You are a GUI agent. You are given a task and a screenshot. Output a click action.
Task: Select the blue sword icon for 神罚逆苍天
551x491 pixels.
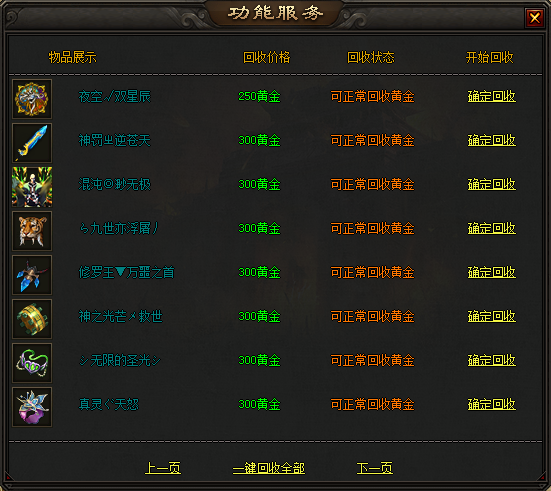pos(32,143)
